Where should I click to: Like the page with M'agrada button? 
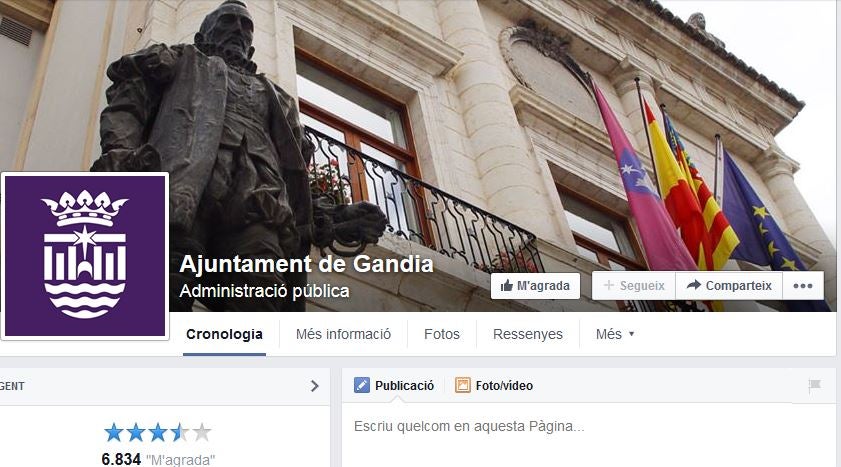[x=535, y=286]
